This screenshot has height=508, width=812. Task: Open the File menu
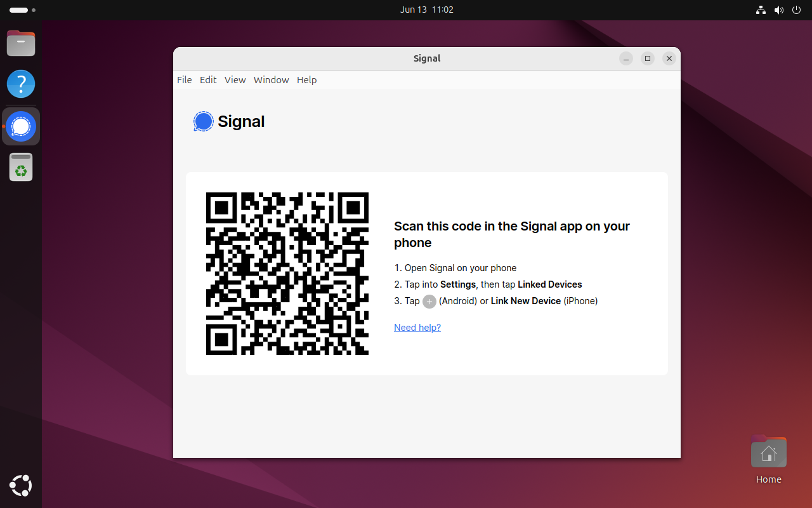184,80
